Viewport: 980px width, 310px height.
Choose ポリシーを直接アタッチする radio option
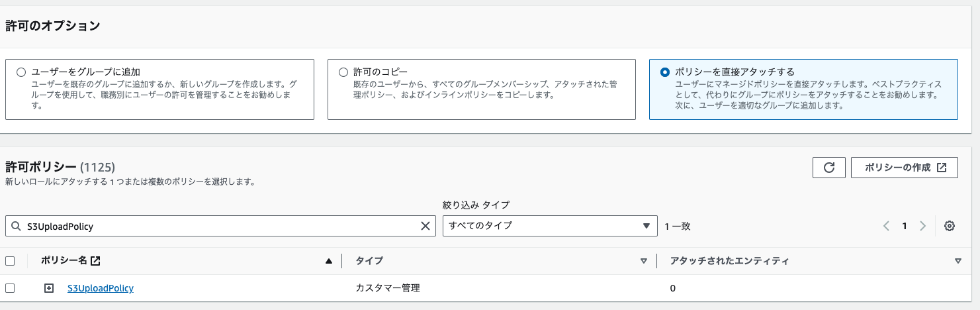click(665, 72)
